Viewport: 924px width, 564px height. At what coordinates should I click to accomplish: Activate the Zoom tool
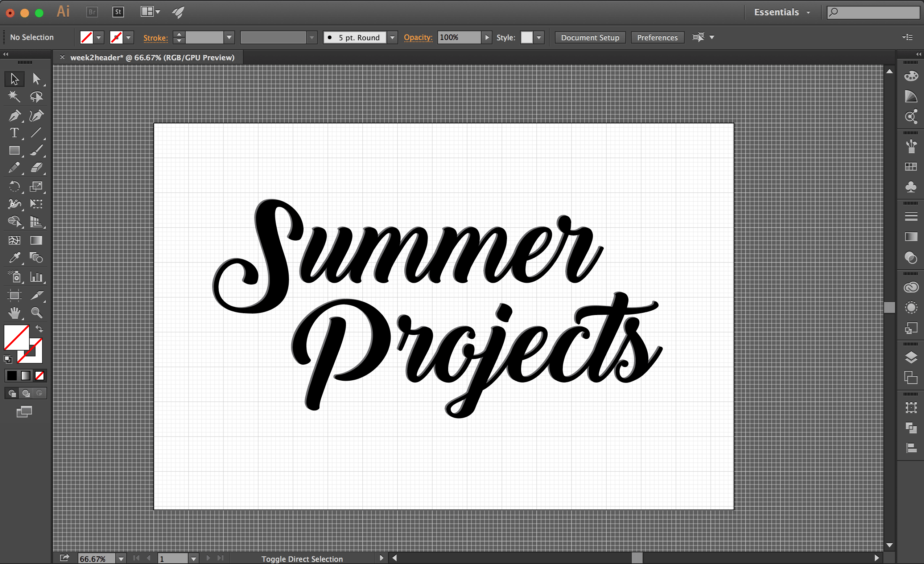[36, 312]
